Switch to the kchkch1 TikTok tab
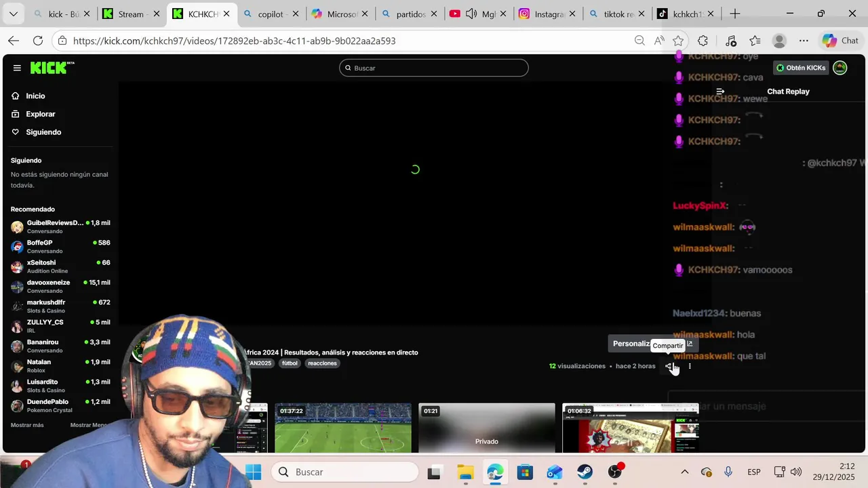Screen dimensions: 868x488 point(688,14)
